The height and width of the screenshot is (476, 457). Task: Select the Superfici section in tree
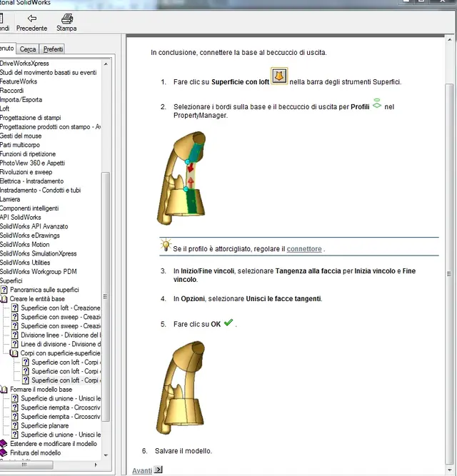[11, 280]
